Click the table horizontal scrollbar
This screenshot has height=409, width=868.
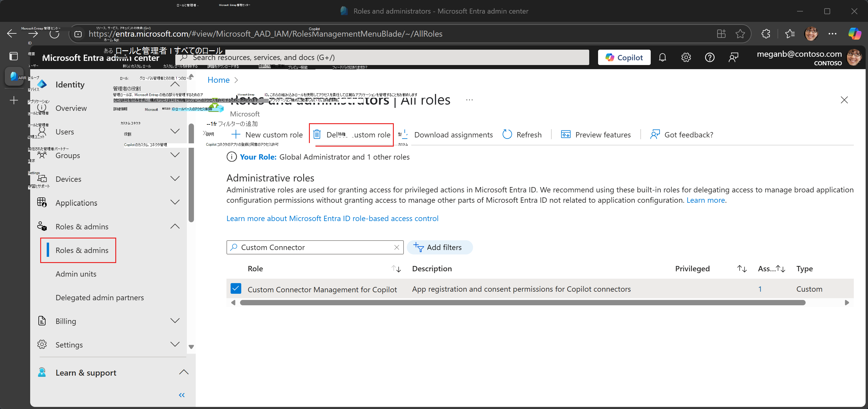pos(522,303)
